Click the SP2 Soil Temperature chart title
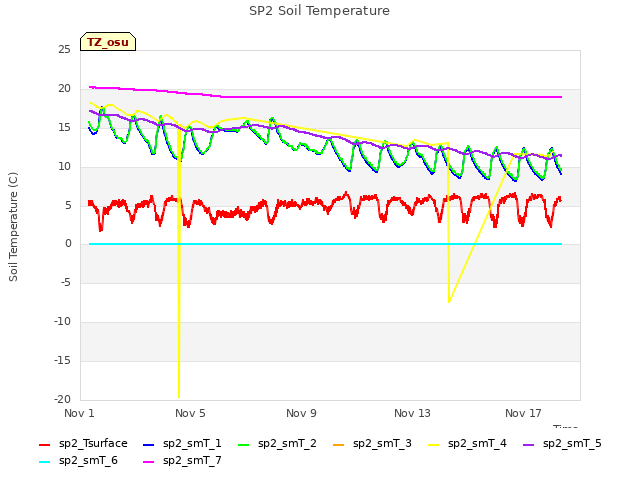640x480 pixels. pyautogui.click(x=319, y=11)
